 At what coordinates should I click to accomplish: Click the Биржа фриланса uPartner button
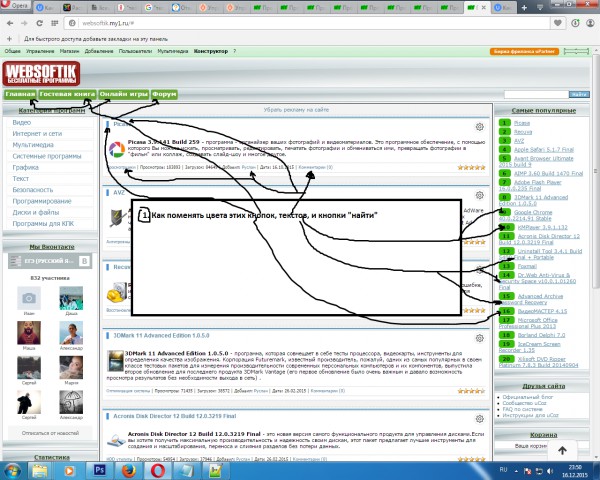click(524, 51)
